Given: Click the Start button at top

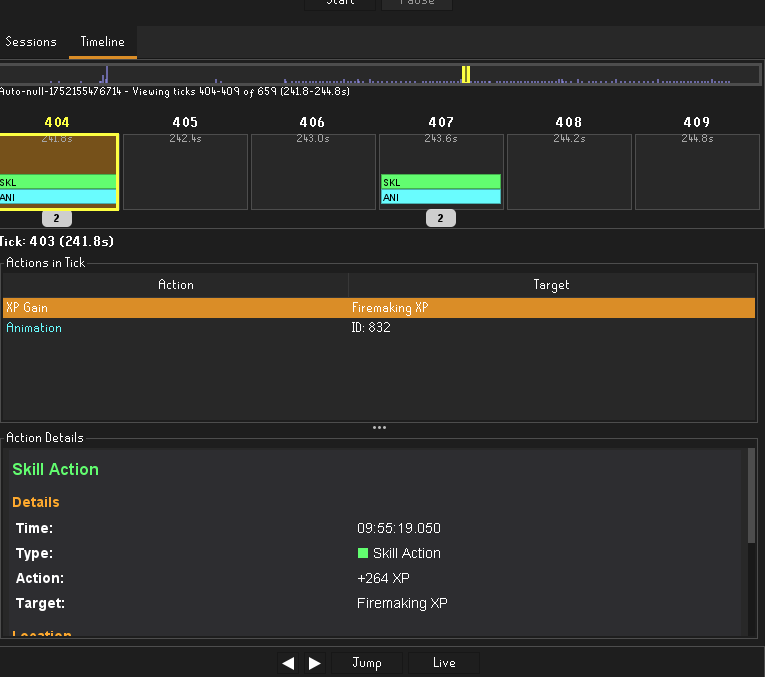Looking at the screenshot, I should pyautogui.click(x=340, y=3).
